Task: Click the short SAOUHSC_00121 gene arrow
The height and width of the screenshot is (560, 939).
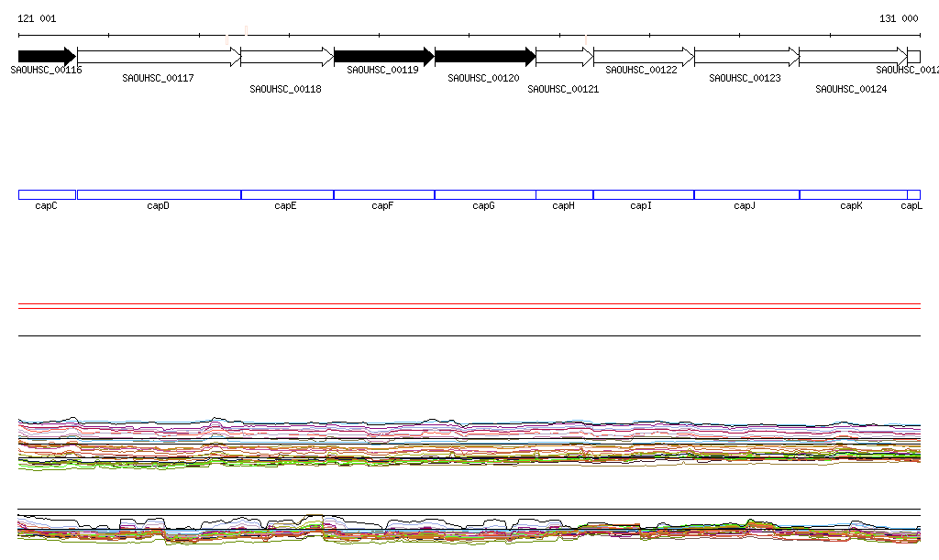Action: click(x=564, y=57)
